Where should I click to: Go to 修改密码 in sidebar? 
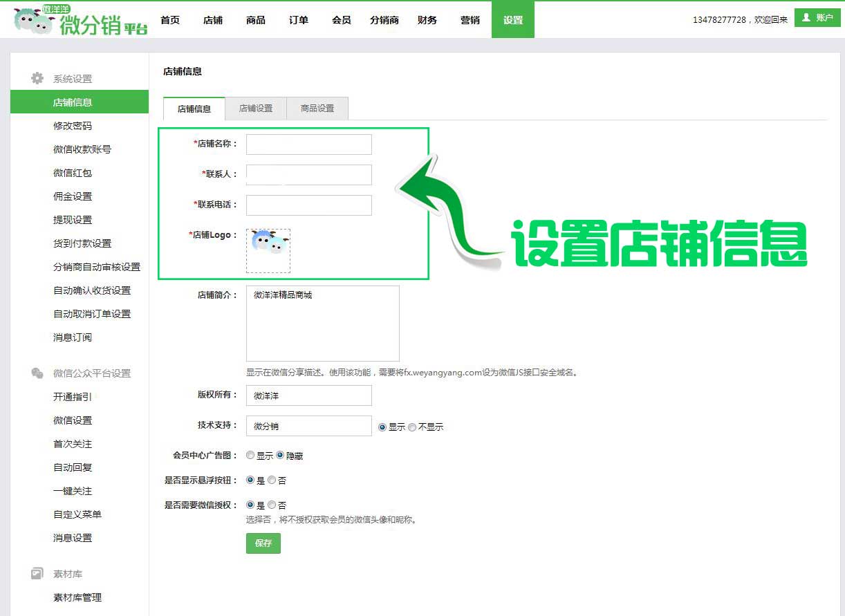73,126
